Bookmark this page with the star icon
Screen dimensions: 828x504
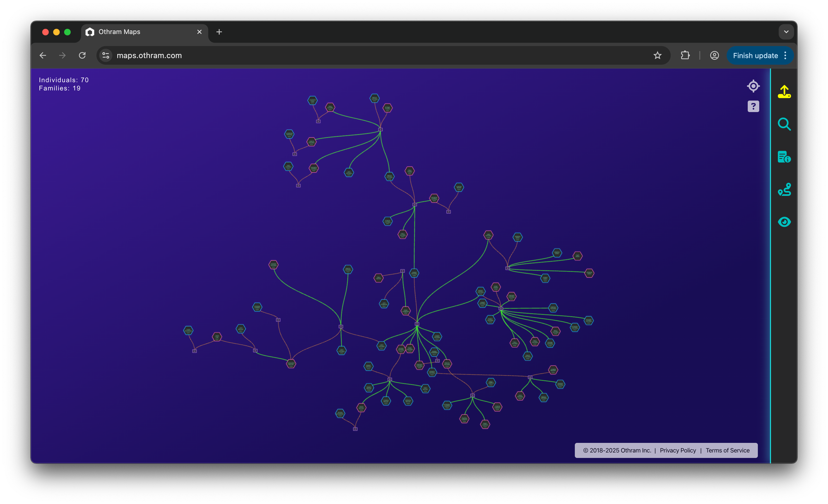[x=657, y=55]
